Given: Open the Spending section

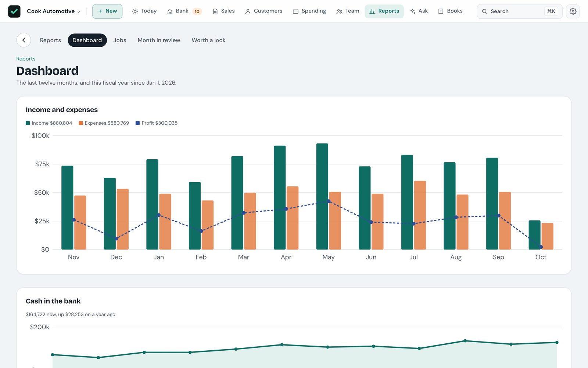Looking at the screenshot, I should coord(309,11).
